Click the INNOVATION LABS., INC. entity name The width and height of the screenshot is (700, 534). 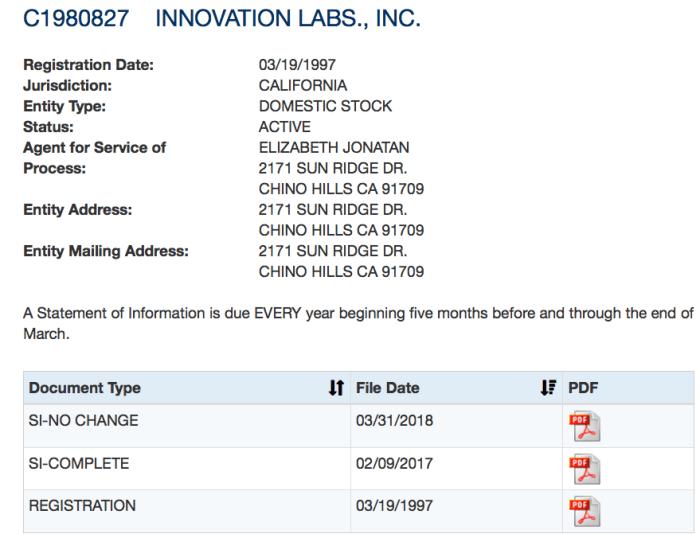tap(289, 19)
